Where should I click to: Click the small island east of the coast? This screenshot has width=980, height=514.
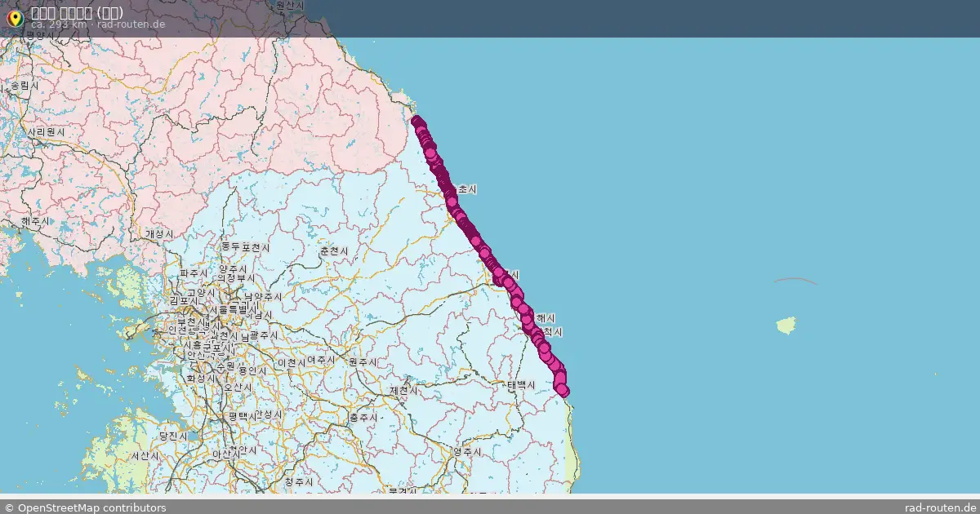tap(787, 326)
